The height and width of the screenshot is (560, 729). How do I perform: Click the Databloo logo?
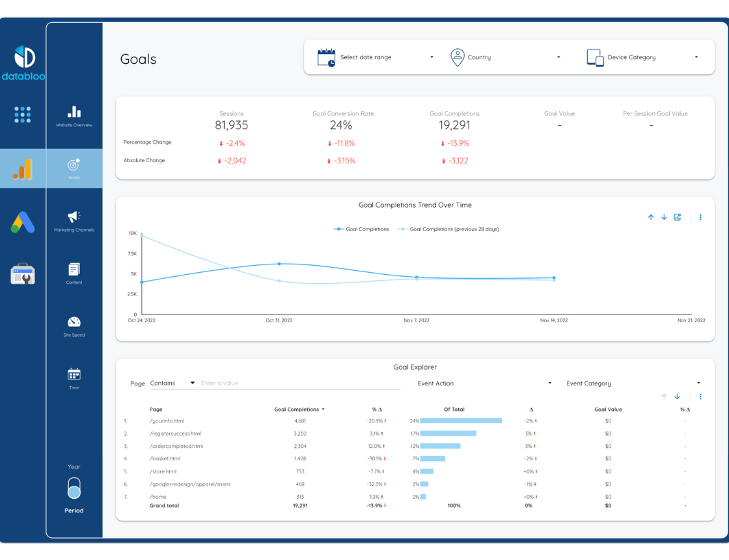click(x=23, y=63)
